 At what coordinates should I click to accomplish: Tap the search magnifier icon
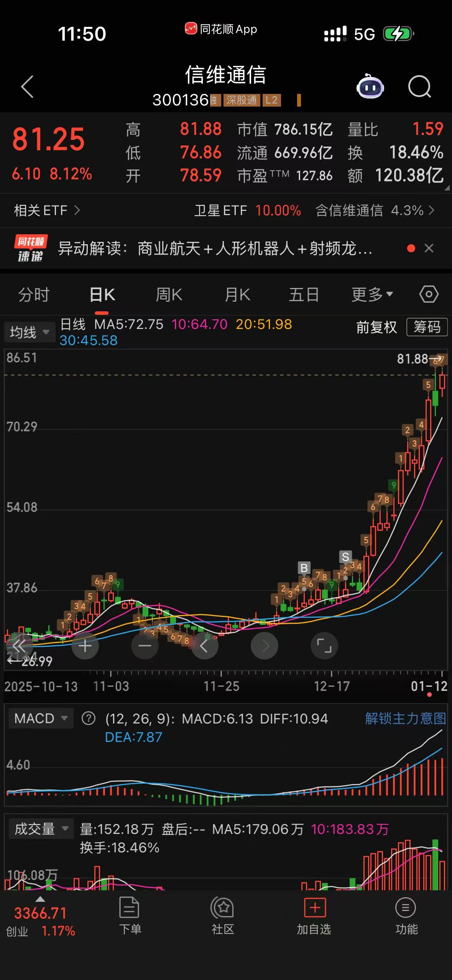(x=419, y=87)
